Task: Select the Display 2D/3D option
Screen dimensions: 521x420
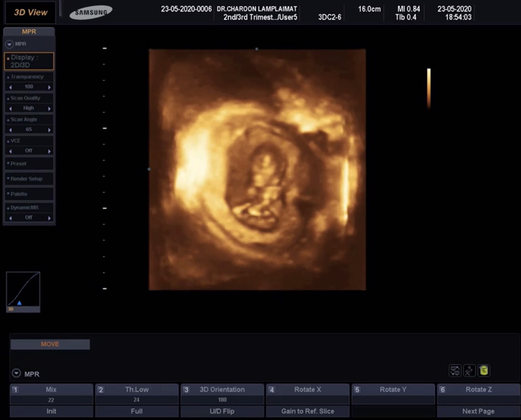Action: (x=29, y=61)
